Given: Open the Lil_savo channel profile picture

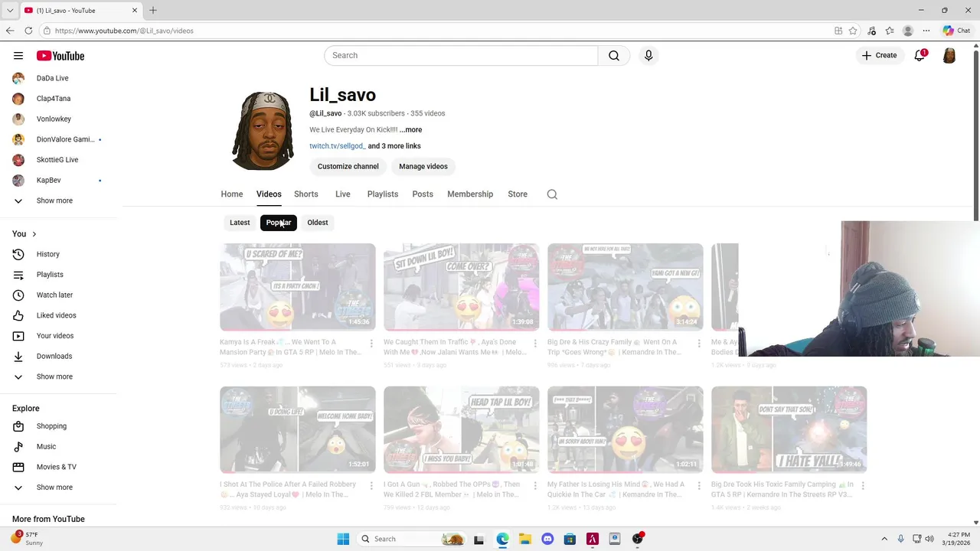Looking at the screenshot, I should [x=262, y=130].
